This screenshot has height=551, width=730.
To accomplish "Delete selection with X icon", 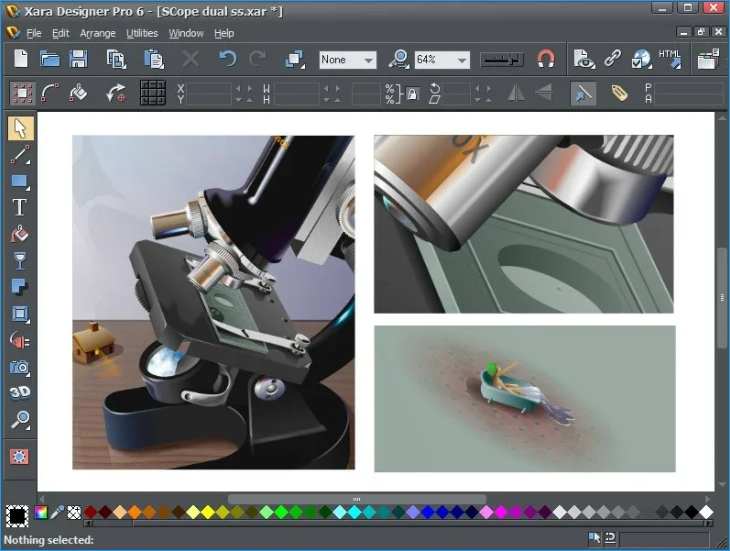I will [x=190, y=59].
